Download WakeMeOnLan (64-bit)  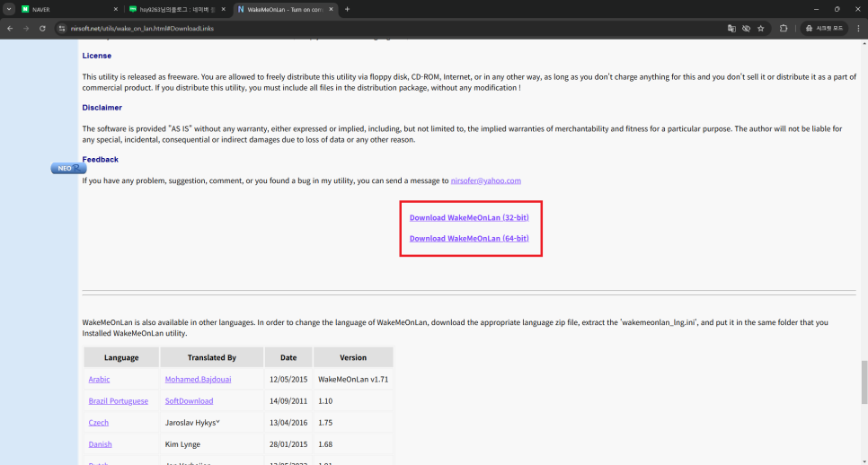[x=469, y=238]
